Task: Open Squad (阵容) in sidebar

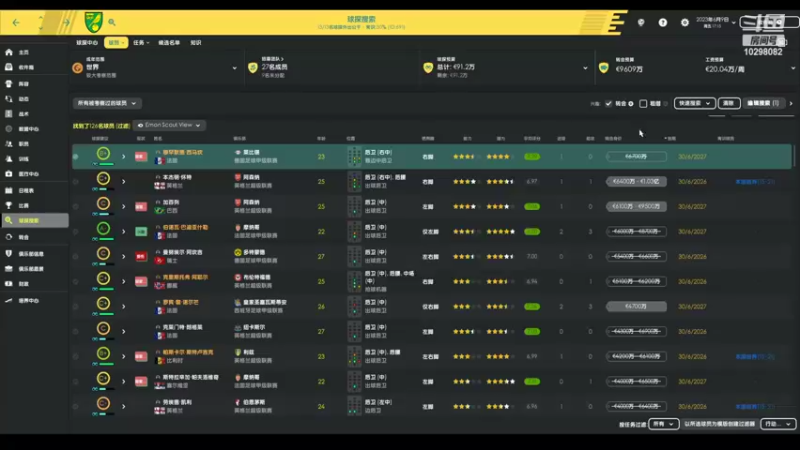Action: [x=34, y=84]
